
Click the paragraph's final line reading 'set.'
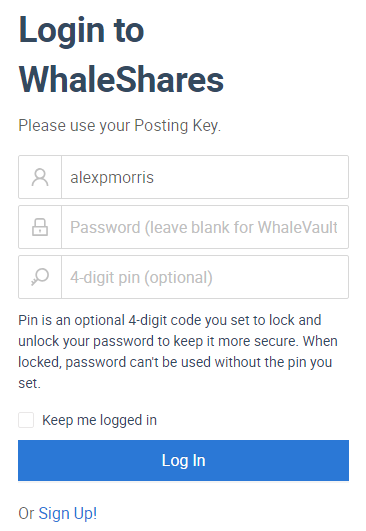click(x=29, y=383)
